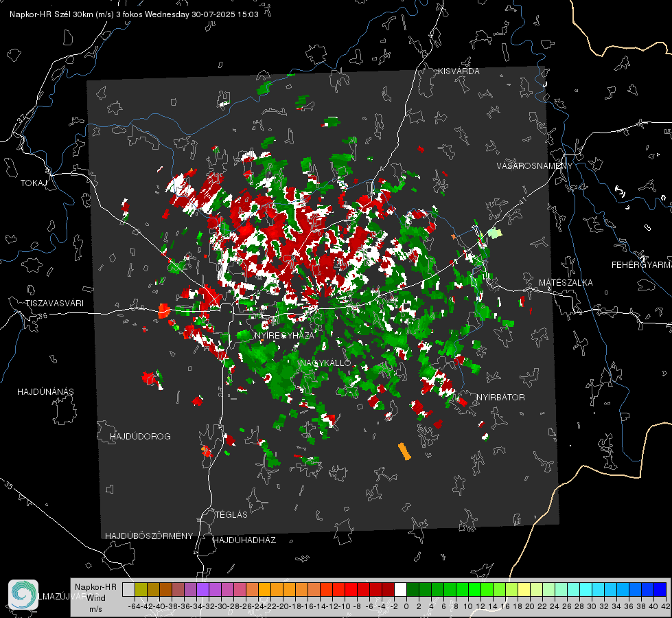
Task: Click the HAJDÚBÖSZÖRMÉNY town label
Action: point(149,536)
